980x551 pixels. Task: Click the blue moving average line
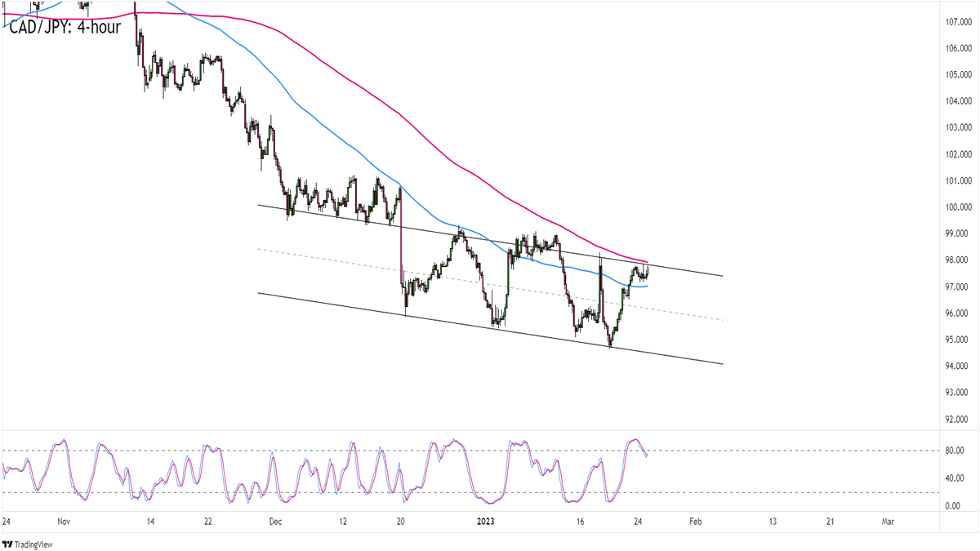point(327,131)
